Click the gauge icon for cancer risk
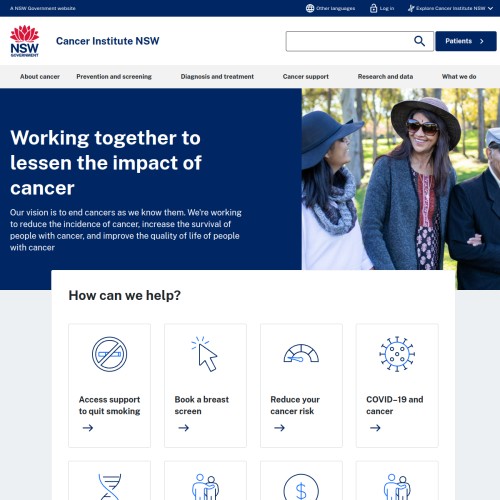This screenshot has height=500, width=500. click(x=301, y=353)
